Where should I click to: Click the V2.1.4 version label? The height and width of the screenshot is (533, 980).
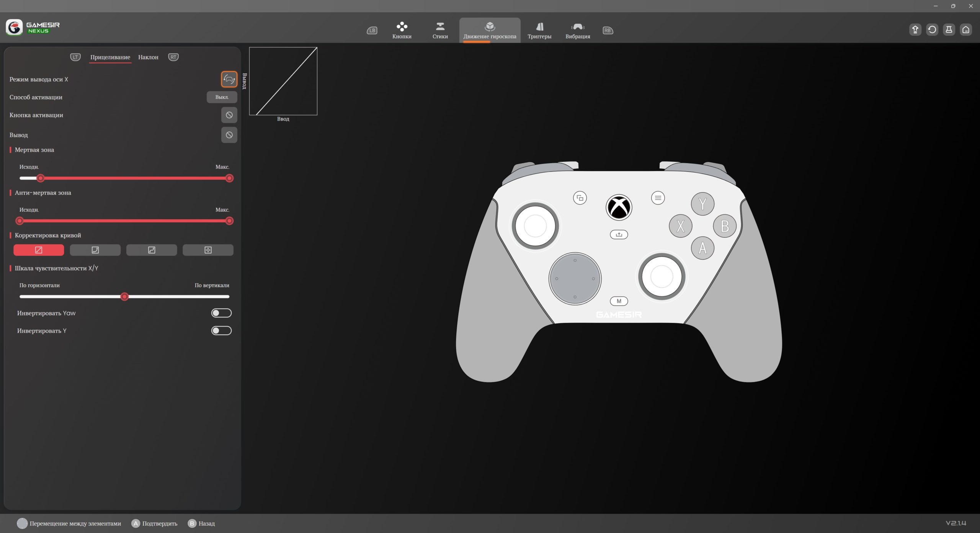click(x=956, y=523)
